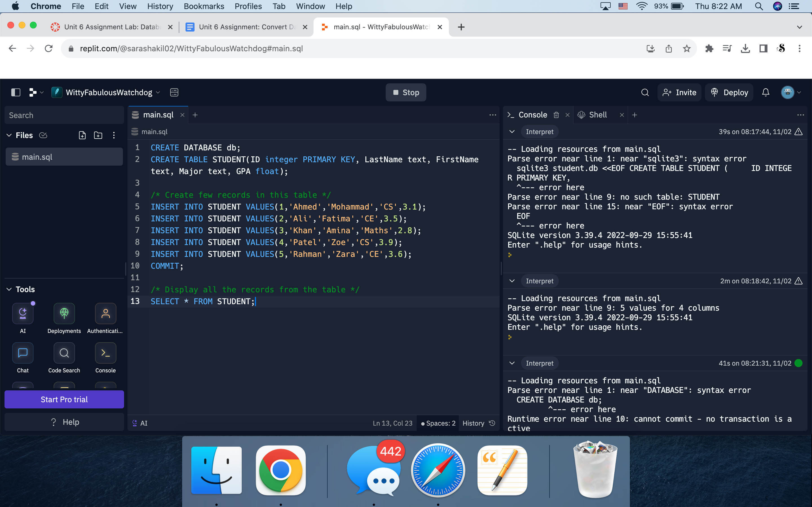The image size is (812, 507).
Task: Open Chrome's Bookmarks menu
Action: point(204,6)
